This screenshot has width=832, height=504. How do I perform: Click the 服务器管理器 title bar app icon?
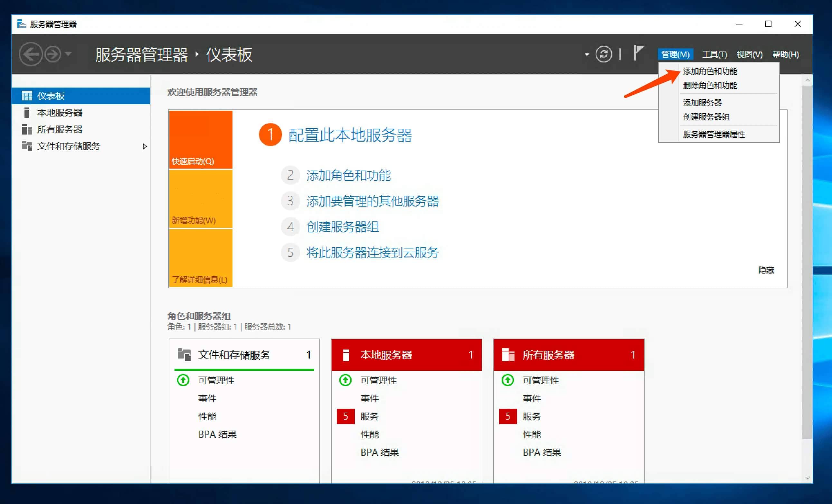pyautogui.click(x=22, y=24)
